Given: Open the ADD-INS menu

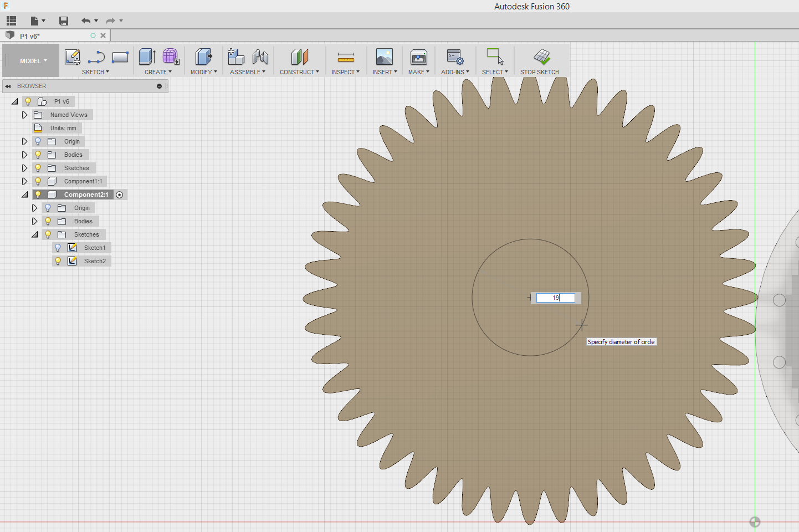Looking at the screenshot, I should click(x=455, y=72).
